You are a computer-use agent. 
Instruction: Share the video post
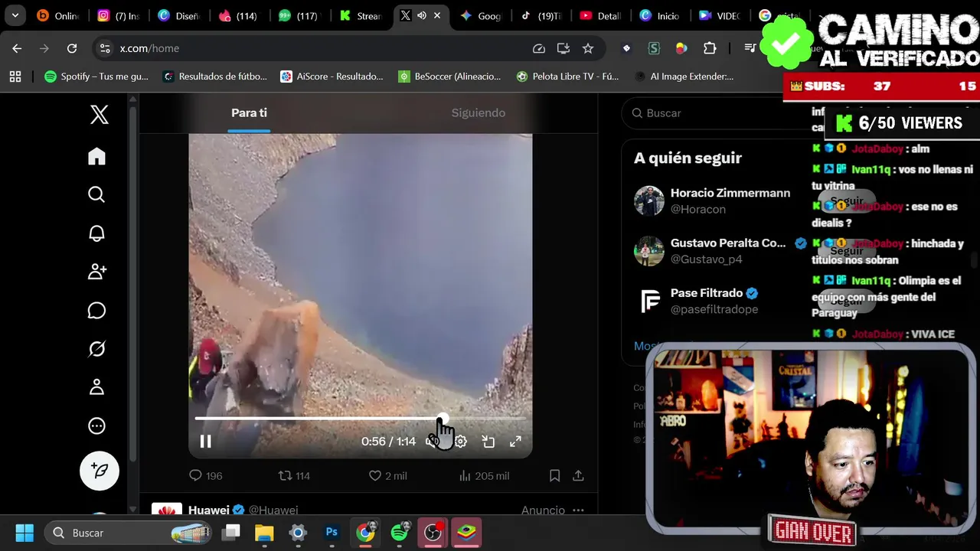(578, 476)
